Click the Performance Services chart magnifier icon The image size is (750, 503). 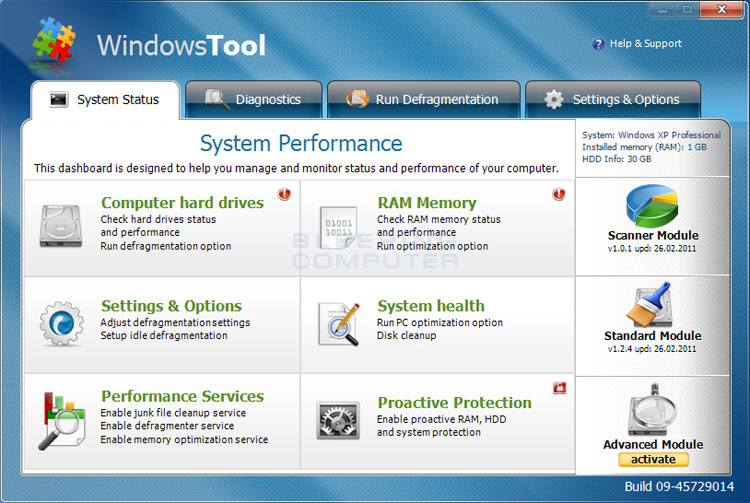(62, 421)
